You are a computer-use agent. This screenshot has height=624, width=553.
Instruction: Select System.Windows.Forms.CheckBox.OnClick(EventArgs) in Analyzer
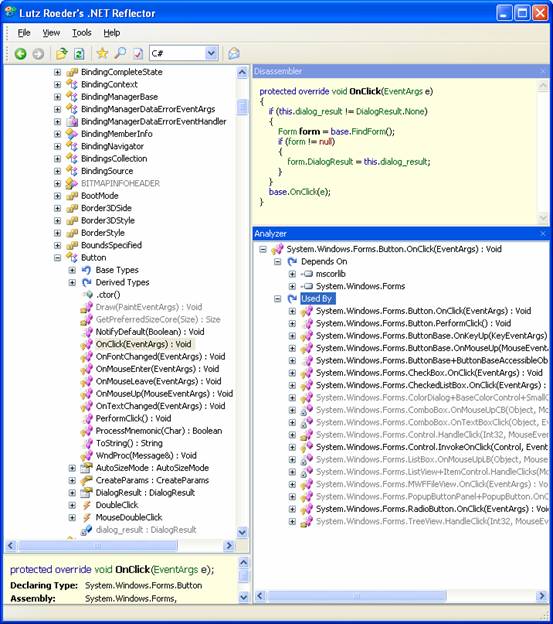[429, 373]
